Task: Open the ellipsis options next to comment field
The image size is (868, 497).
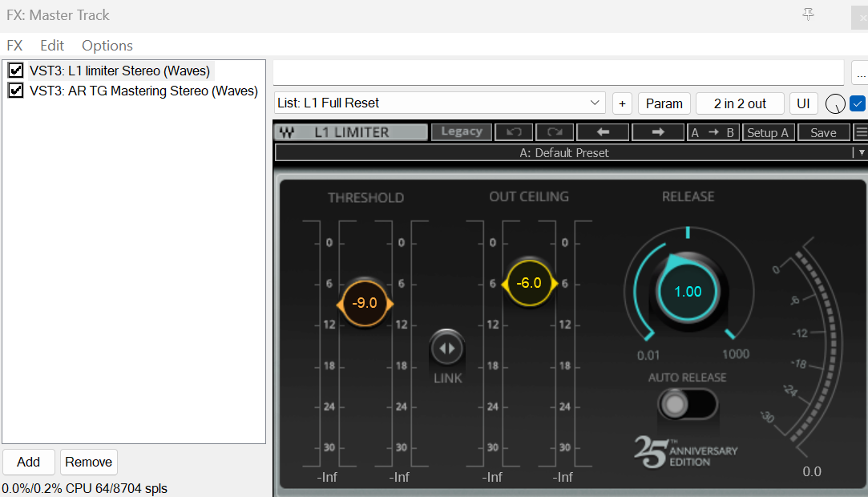Action: tap(860, 73)
